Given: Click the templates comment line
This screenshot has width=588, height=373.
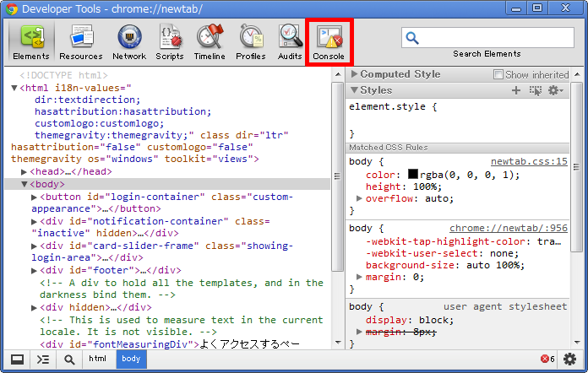Looking at the screenshot, I should (182, 289).
